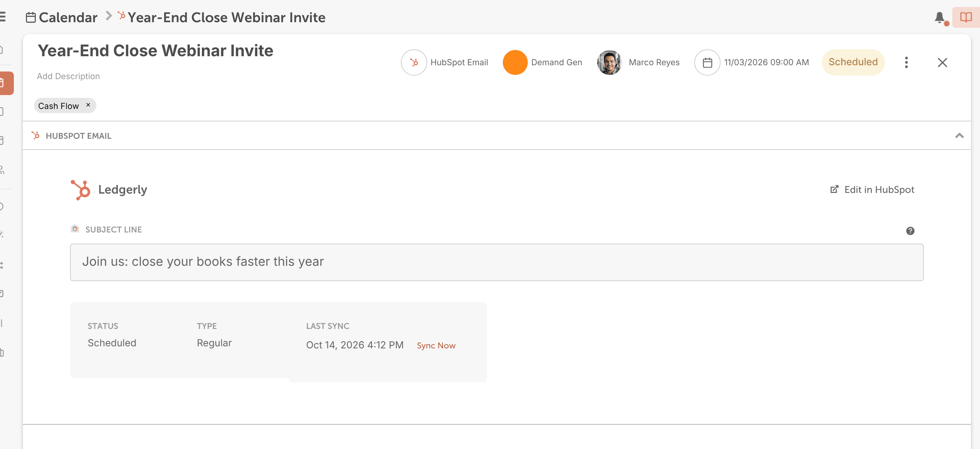
Task: Open the date picker calendar icon
Action: click(707, 62)
